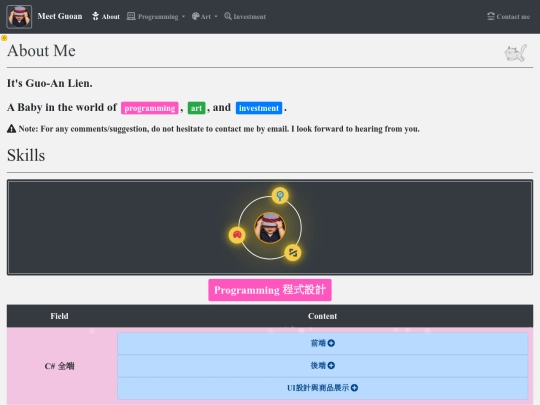540x405 pixels.
Task: Click the baby icon beside About
Action: click(95, 16)
